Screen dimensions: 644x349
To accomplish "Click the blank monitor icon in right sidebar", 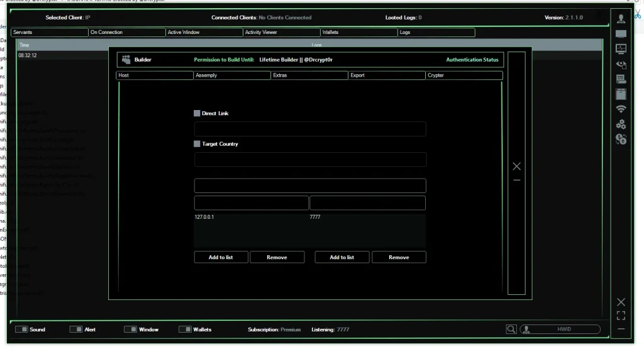I will (621, 34).
